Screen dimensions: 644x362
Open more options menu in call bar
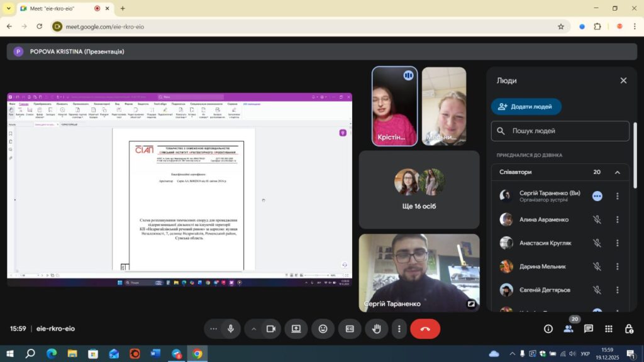coord(399,329)
